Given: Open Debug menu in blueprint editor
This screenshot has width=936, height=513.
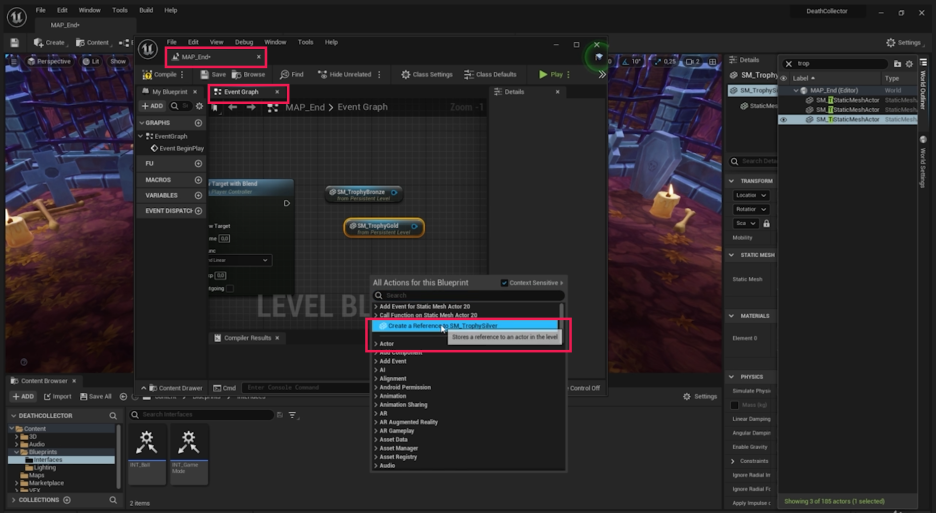Looking at the screenshot, I should (244, 42).
